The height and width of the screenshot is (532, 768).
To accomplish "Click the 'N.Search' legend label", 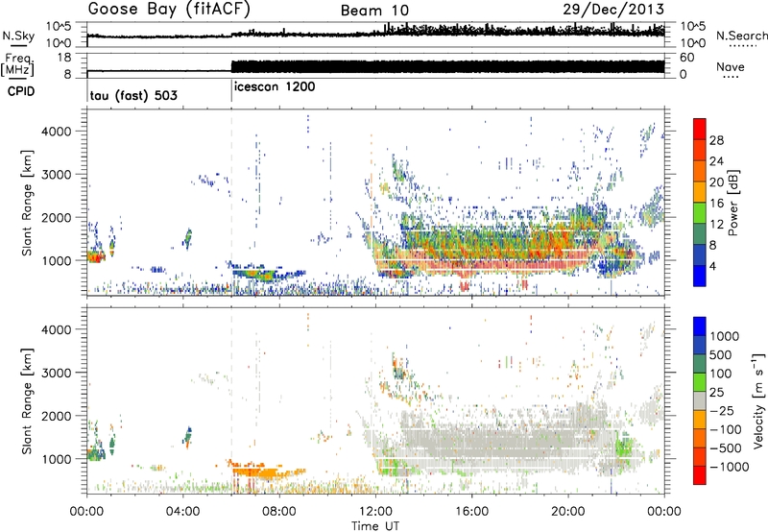I will click(741, 36).
